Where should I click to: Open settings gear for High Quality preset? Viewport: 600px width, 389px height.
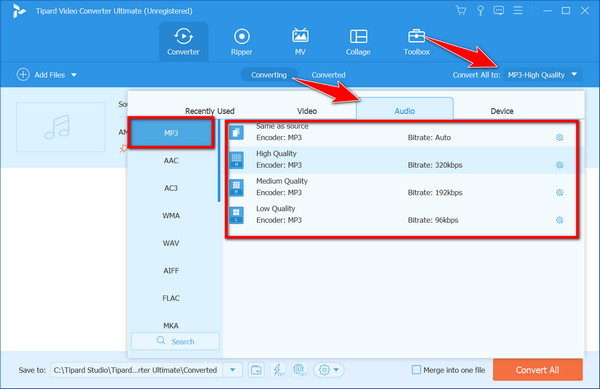coord(559,165)
